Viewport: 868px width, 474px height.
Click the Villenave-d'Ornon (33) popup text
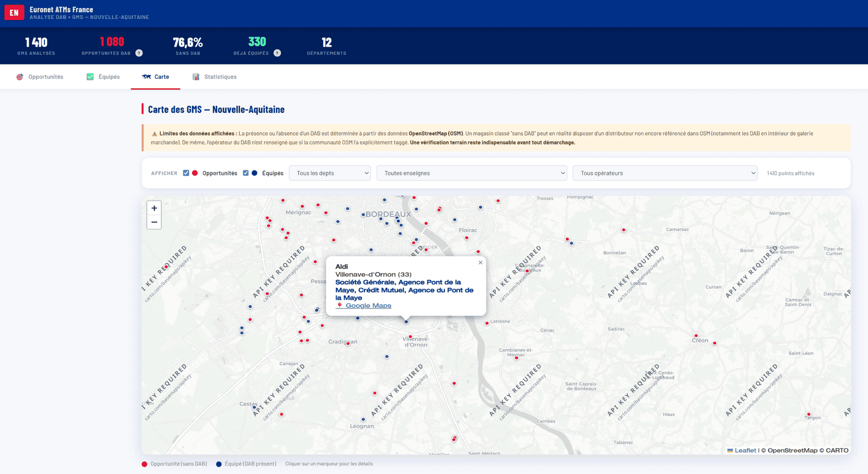tap(373, 274)
